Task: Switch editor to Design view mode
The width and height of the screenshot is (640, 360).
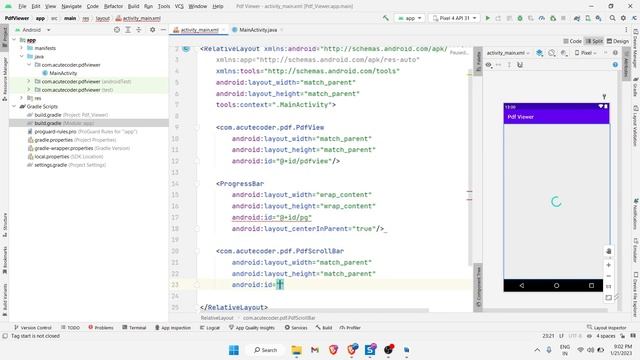Action: point(618,41)
